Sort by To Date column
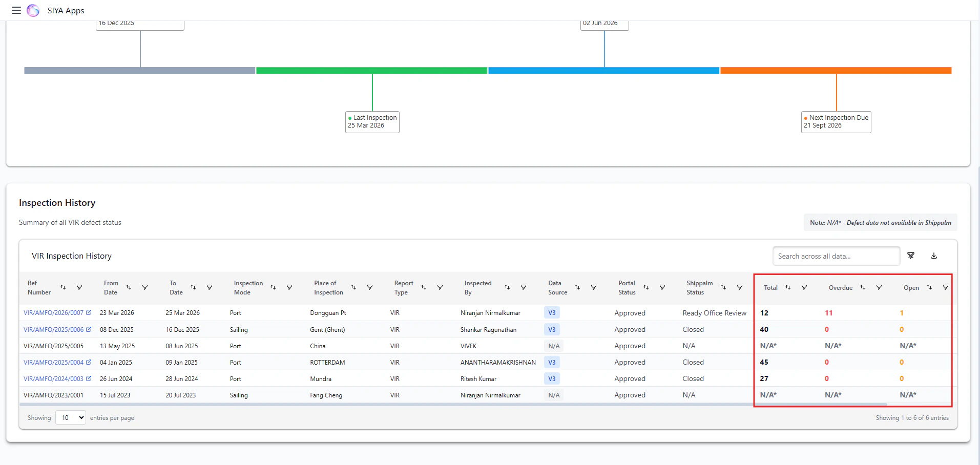The image size is (980, 465). (193, 287)
